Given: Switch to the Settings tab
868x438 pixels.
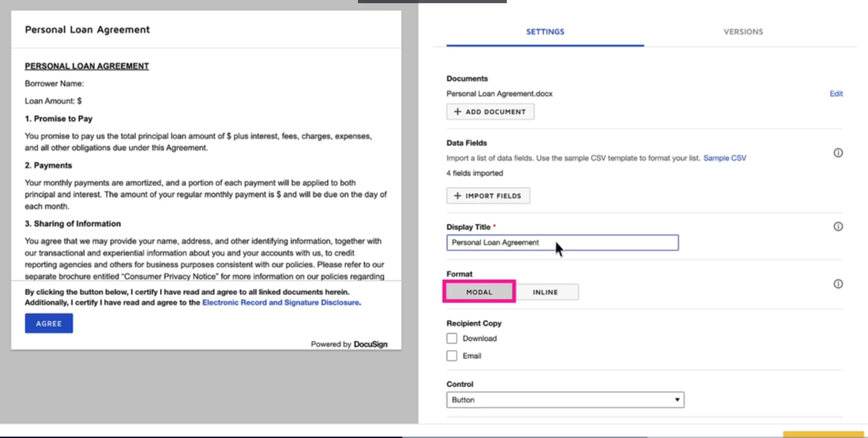Looking at the screenshot, I should (545, 32).
